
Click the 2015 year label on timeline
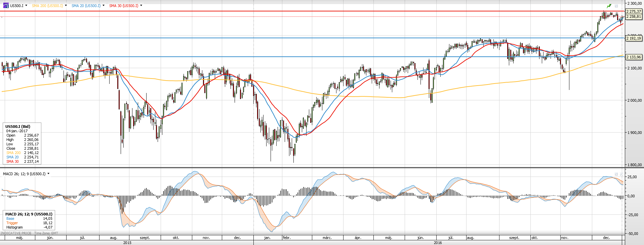(127, 242)
